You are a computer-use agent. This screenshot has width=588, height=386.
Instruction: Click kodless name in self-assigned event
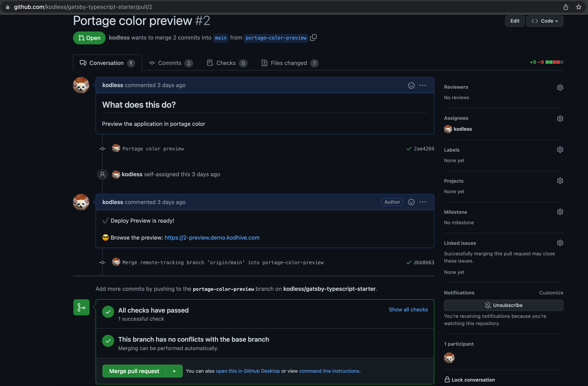click(x=132, y=174)
